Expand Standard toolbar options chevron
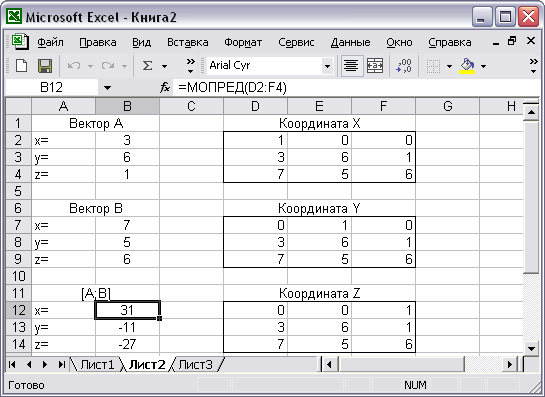Screen dimensions: 545x397 190,66
